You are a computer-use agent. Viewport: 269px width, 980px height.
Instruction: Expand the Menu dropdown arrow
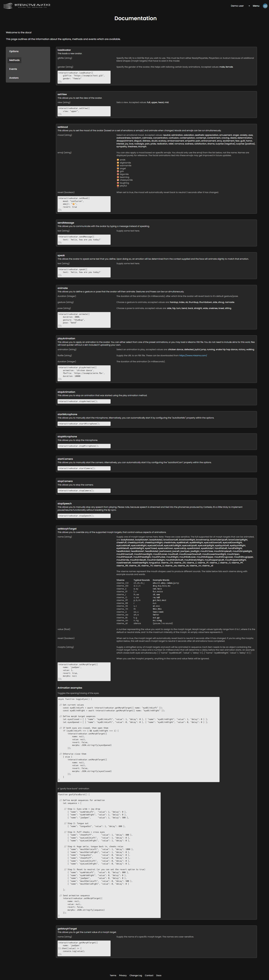[x=249, y=6]
